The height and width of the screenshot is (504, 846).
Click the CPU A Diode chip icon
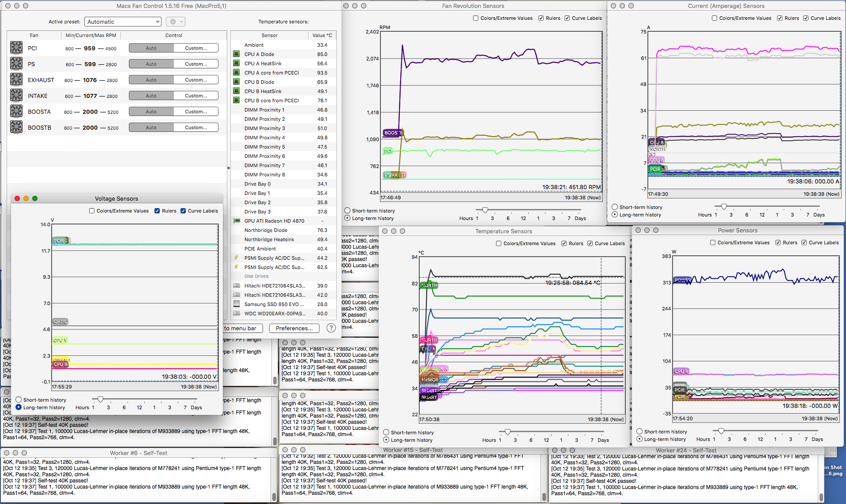[x=237, y=54]
